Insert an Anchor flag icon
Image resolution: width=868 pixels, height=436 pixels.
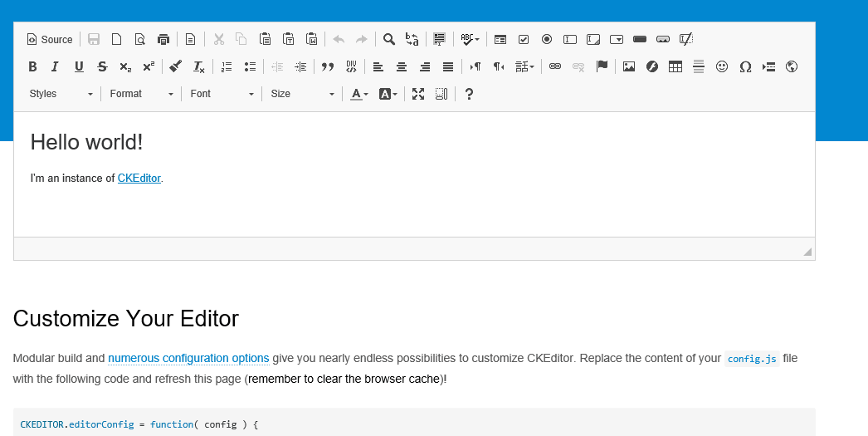click(x=602, y=67)
